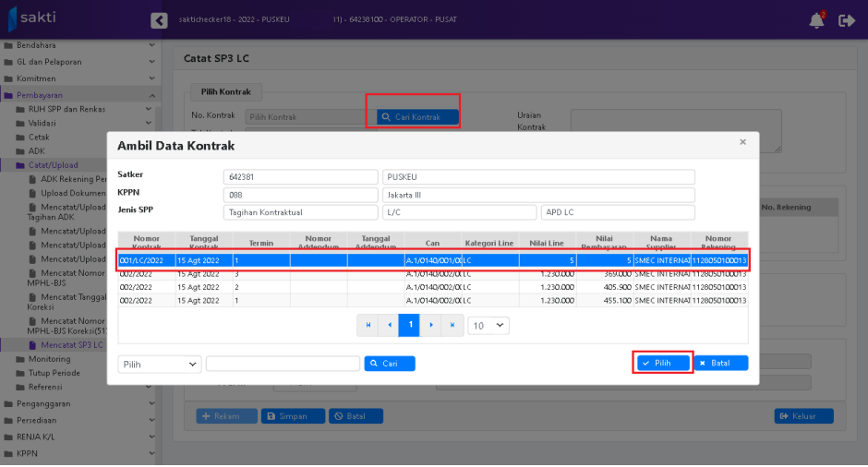Close the Ambil Data Kontrak dialog

click(742, 142)
